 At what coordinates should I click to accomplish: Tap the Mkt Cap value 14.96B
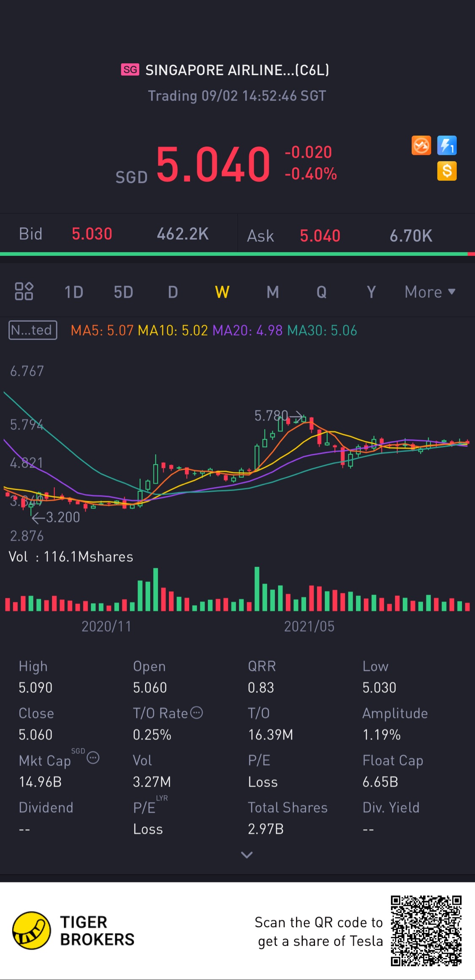40,782
